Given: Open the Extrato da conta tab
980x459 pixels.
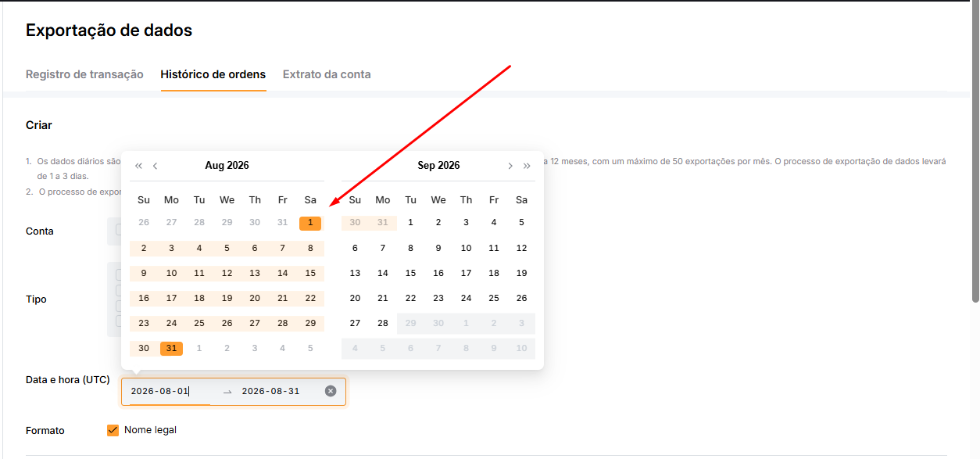Looking at the screenshot, I should coord(327,74).
